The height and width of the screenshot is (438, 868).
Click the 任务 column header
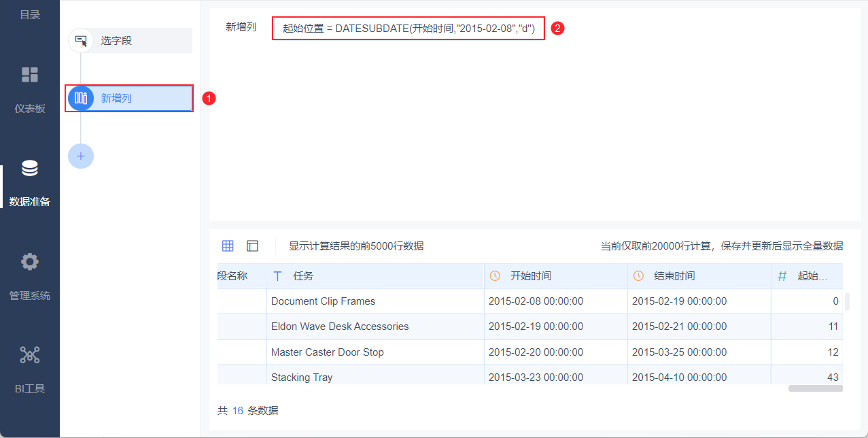coord(375,276)
